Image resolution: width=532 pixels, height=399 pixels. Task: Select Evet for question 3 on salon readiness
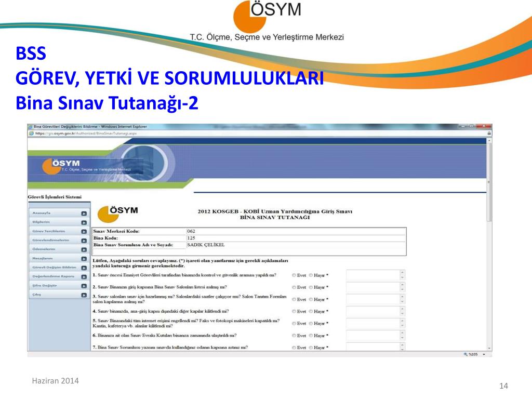point(294,299)
